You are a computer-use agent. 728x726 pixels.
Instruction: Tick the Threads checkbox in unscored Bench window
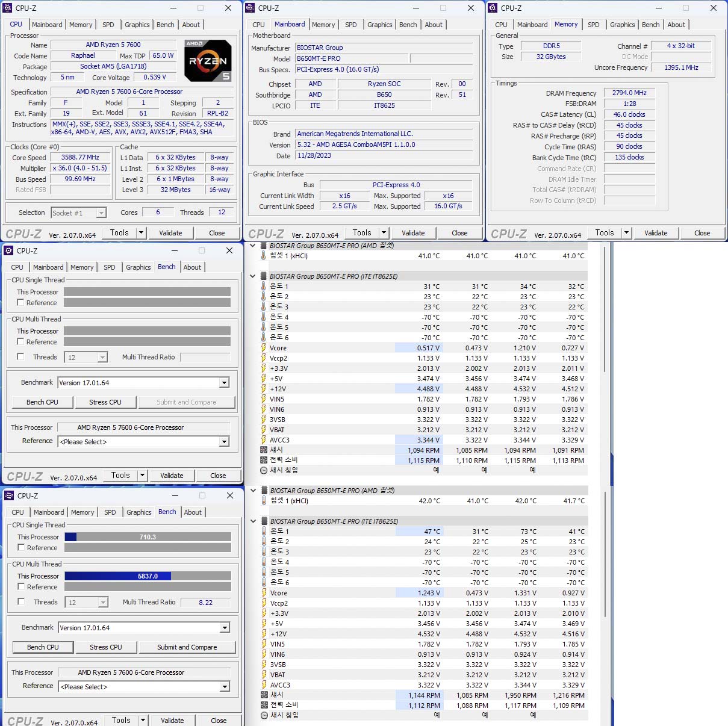[x=20, y=357]
